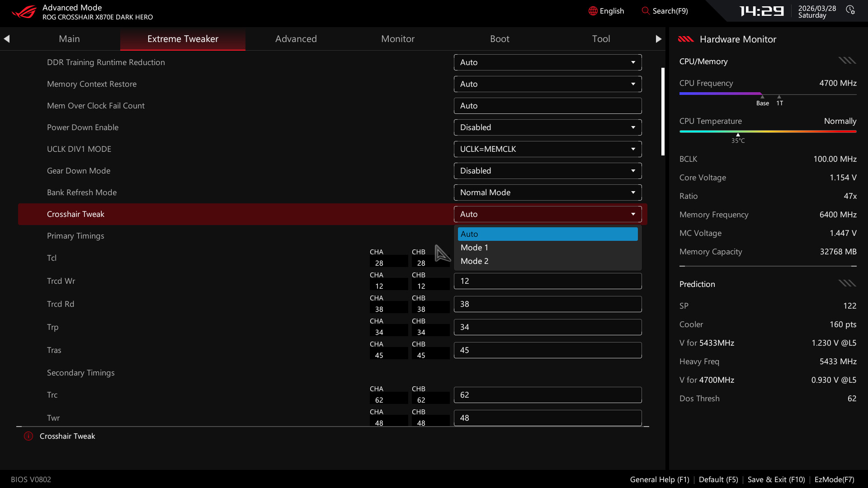Click the Trcd Rd value field
Image resolution: width=868 pixels, height=488 pixels.
[547, 304]
